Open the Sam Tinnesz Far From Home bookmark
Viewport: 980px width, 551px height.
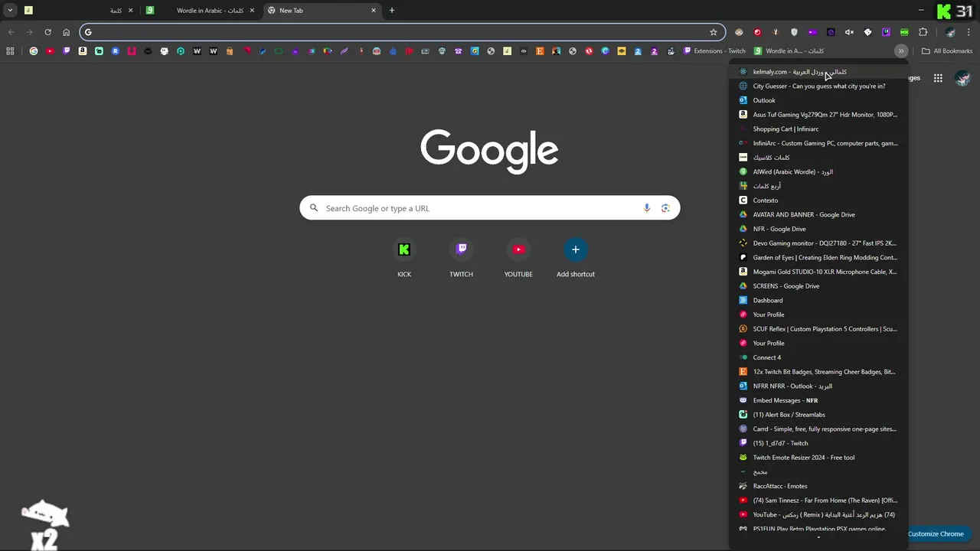pyautogui.click(x=818, y=500)
